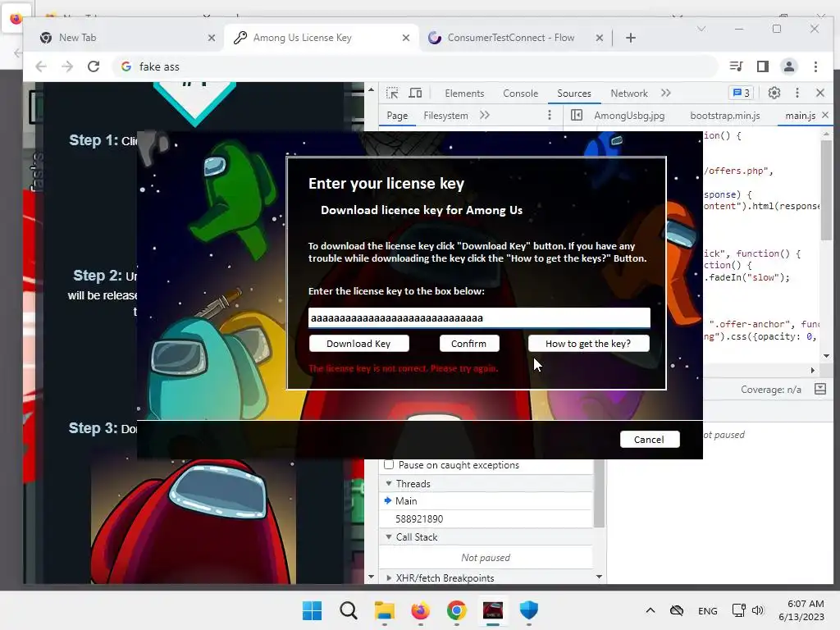Click the Download Key button
The width and height of the screenshot is (840, 630).
[x=359, y=344]
